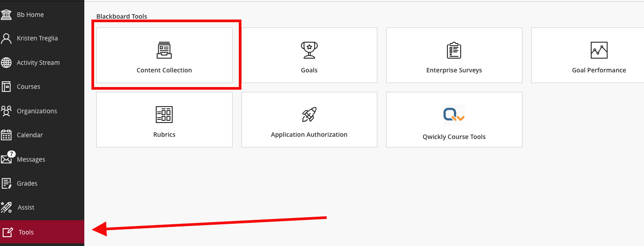Click the Content Collection drawer icon
Image resolution: width=644 pixels, height=246 pixels.
(x=164, y=50)
